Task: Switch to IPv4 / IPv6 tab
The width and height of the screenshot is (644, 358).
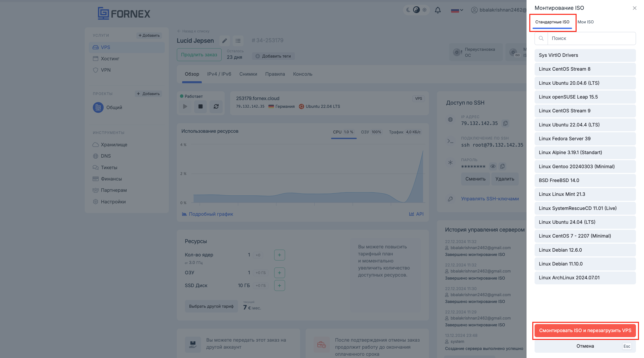Action: click(x=219, y=74)
